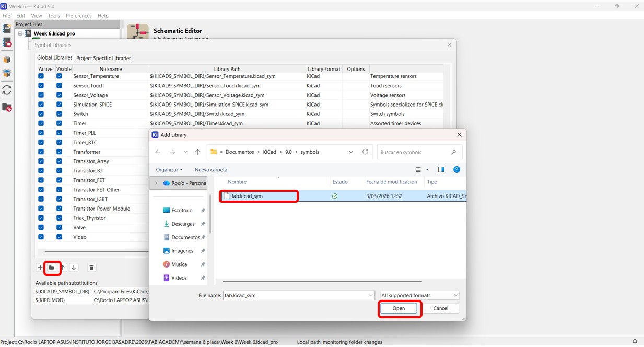Open the Edit menu
The width and height of the screenshot is (644, 347).
pos(21,16)
